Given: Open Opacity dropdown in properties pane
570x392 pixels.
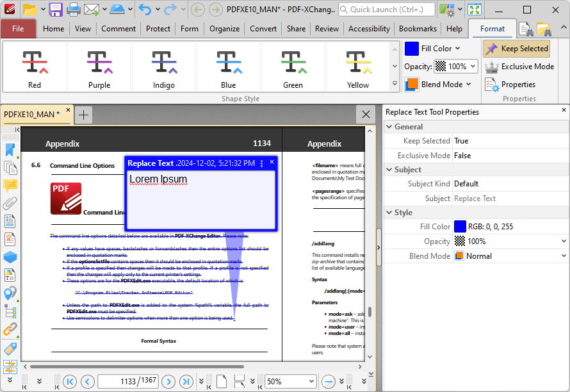Looking at the screenshot, I should pos(564,241).
